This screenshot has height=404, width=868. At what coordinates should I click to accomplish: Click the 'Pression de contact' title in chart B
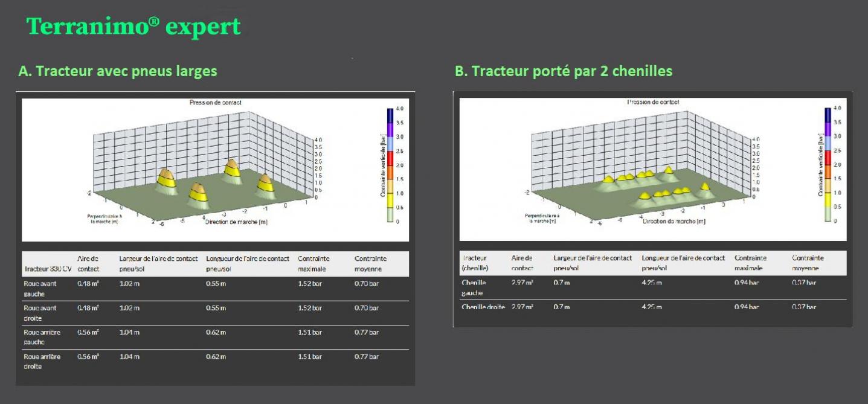pos(654,103)
